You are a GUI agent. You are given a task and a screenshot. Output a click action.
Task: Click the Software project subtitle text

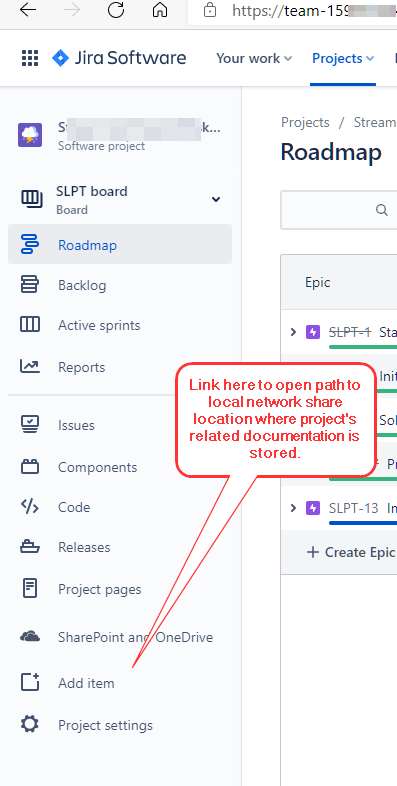[x=101, y=146]
